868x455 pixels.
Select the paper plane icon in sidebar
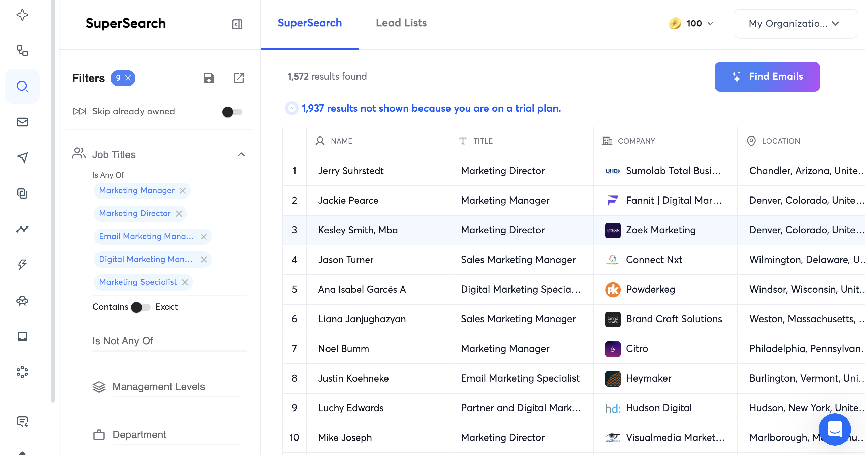tap(22, 158)
